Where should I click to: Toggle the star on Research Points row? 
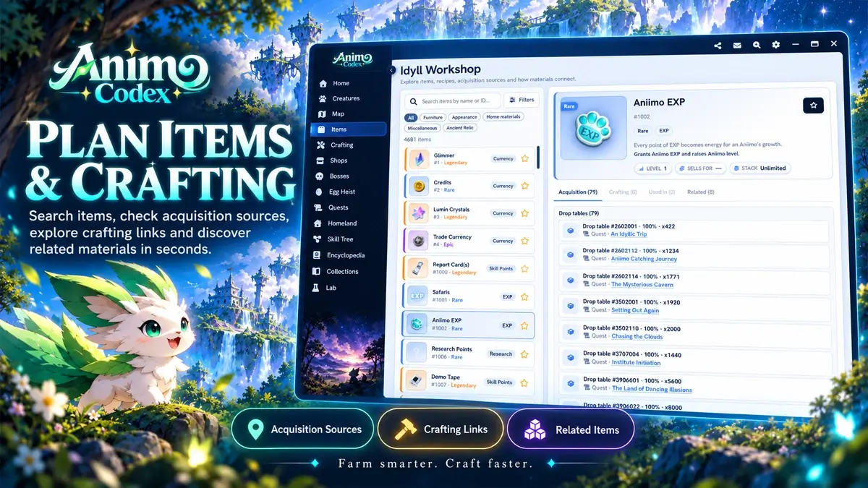click(x=525, y=354)
